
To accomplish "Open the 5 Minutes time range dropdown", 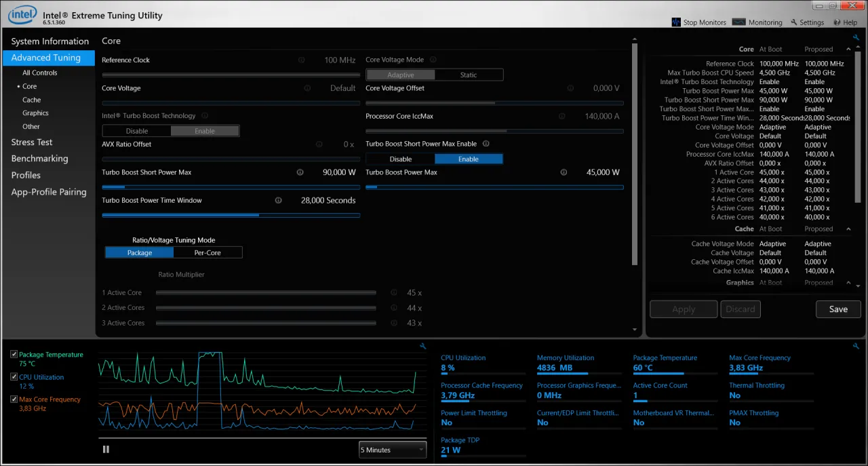I will [x=392, y=449].
